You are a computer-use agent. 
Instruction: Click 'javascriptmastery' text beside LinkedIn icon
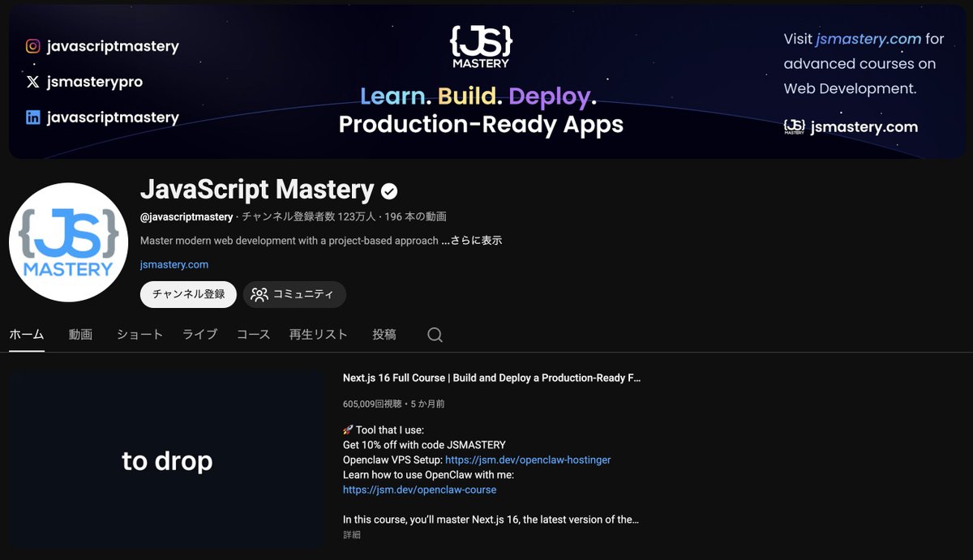coord(113,118)
